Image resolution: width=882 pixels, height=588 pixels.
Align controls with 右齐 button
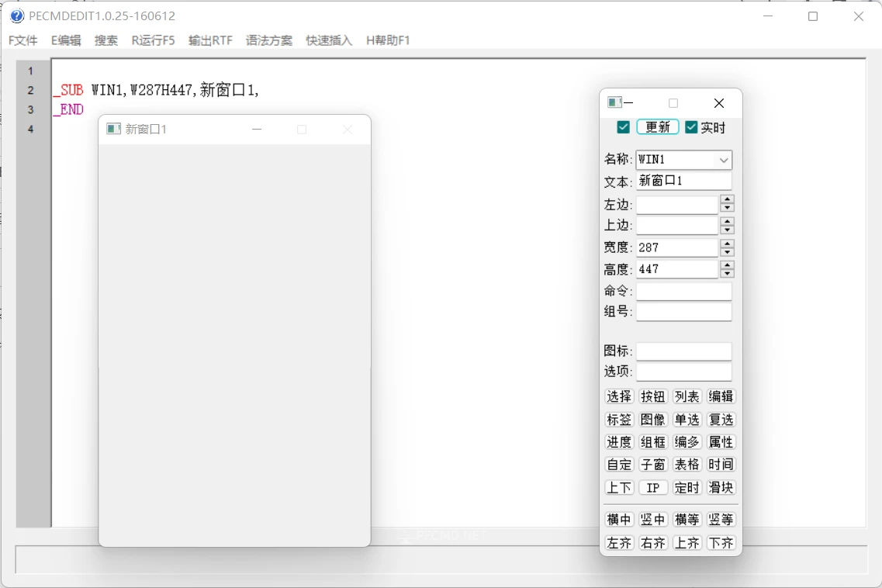(653, 543)
